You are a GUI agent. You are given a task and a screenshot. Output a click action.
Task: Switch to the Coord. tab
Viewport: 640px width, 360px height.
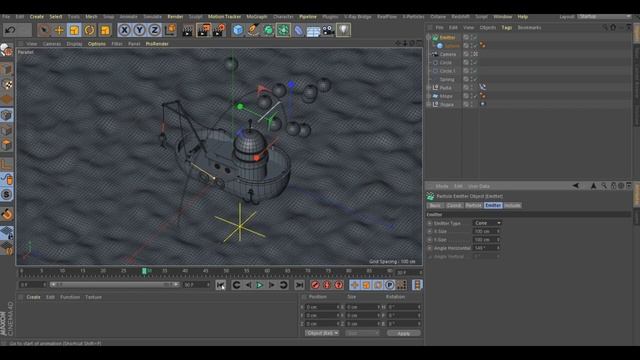[454, 205]
